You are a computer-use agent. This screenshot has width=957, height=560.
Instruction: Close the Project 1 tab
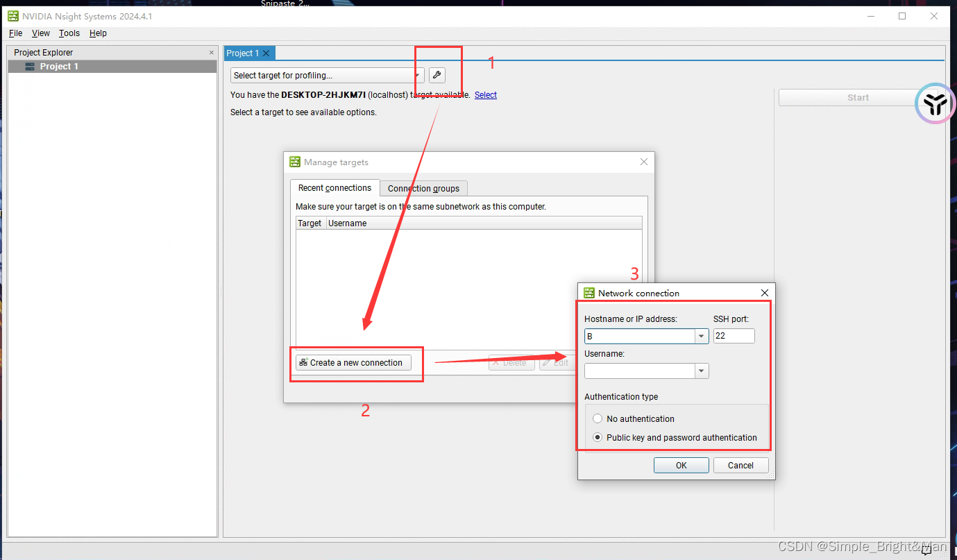click(x=266, y=53)
